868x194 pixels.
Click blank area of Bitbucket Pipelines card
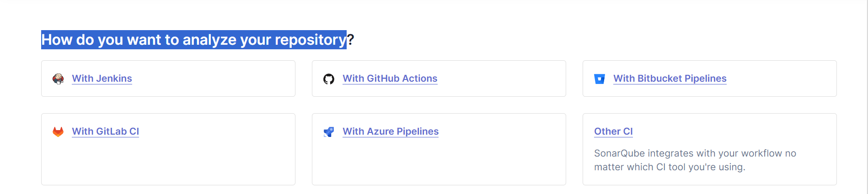(x=782, y=79)
